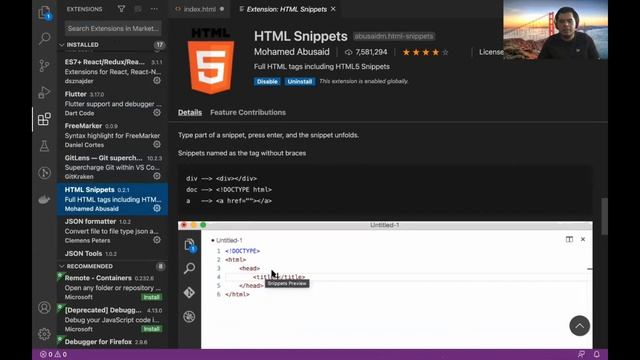
Task: Click the installed count badge 17
Action: pos(160,44)
